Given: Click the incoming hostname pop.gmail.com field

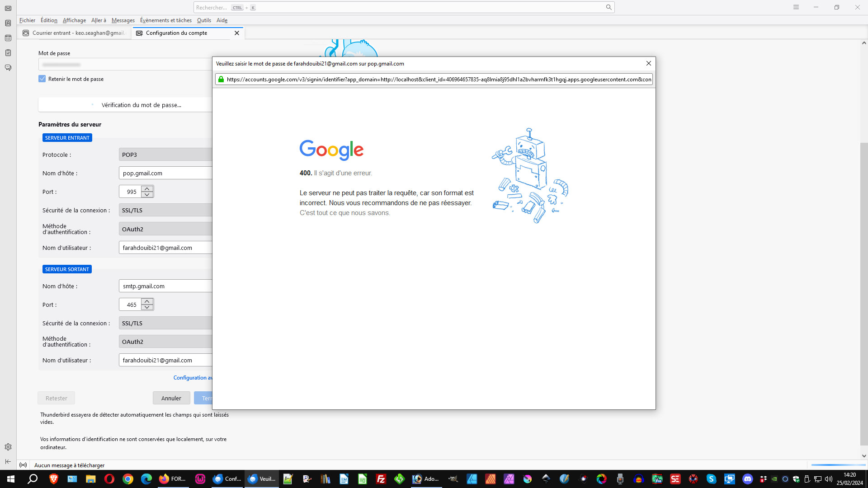Looking at the screenshot, I should [x=165, y=173].
